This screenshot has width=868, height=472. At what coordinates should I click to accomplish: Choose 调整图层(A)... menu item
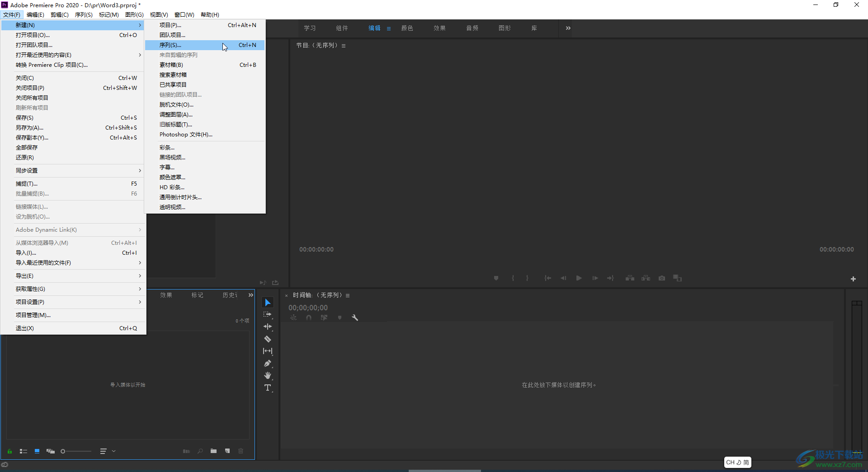205,115
